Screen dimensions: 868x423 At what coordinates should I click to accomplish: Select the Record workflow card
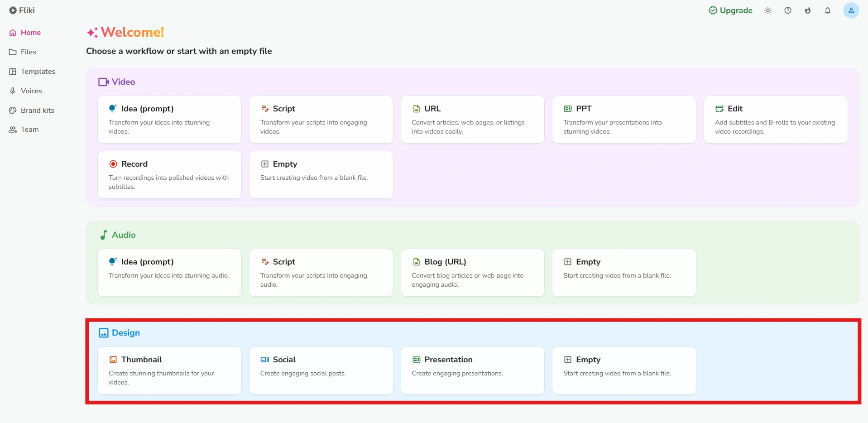pyautogui.click(x=169, y=175)
